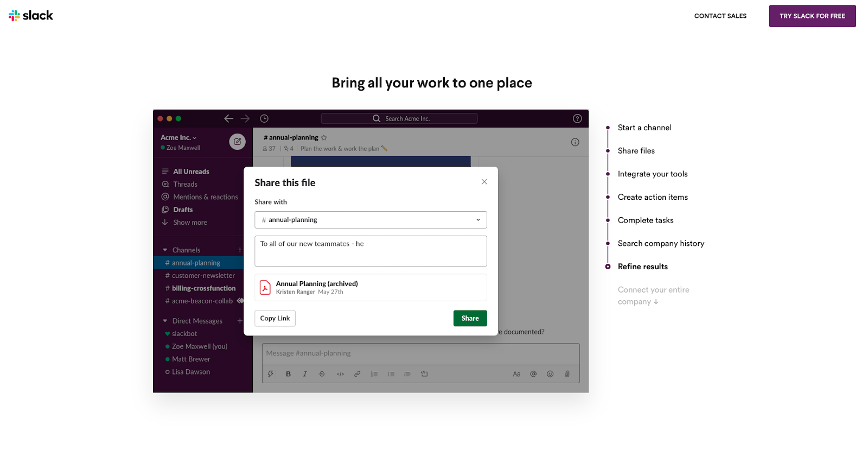868x450 pixels.
Task: Open emoji picker smiley icon
Action: (550, 374)
